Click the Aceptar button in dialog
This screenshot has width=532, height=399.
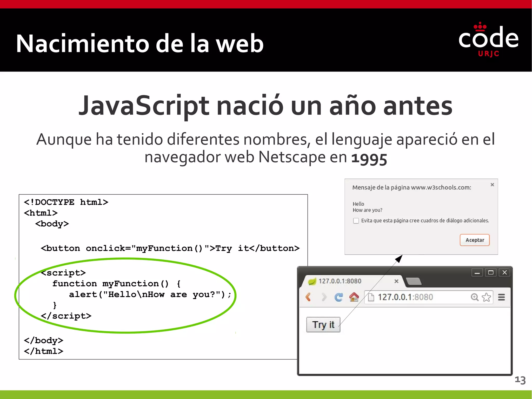(475, 240)
